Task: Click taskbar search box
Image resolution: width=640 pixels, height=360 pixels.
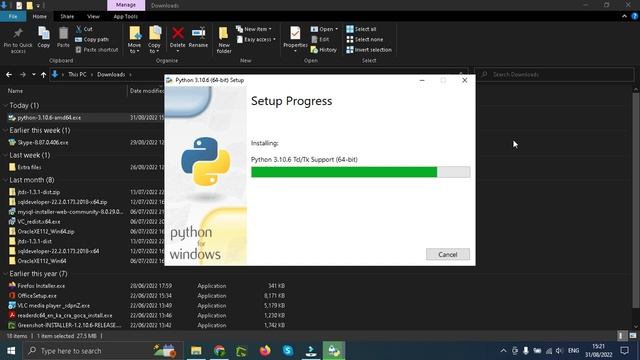Action: click(x=102, y=351)
